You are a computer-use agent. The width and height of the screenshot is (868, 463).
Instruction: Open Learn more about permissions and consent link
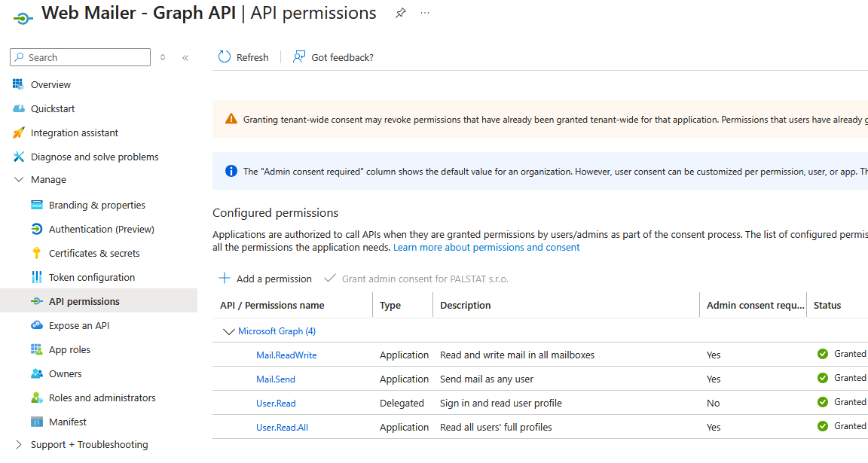point(486,247)
